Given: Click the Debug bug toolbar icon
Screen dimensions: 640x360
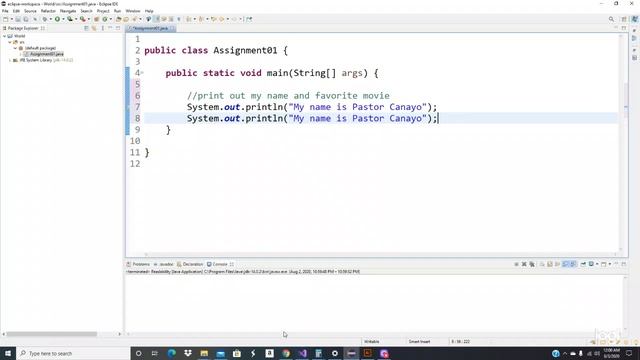Looking at the screenshot, I should [44, 19].
